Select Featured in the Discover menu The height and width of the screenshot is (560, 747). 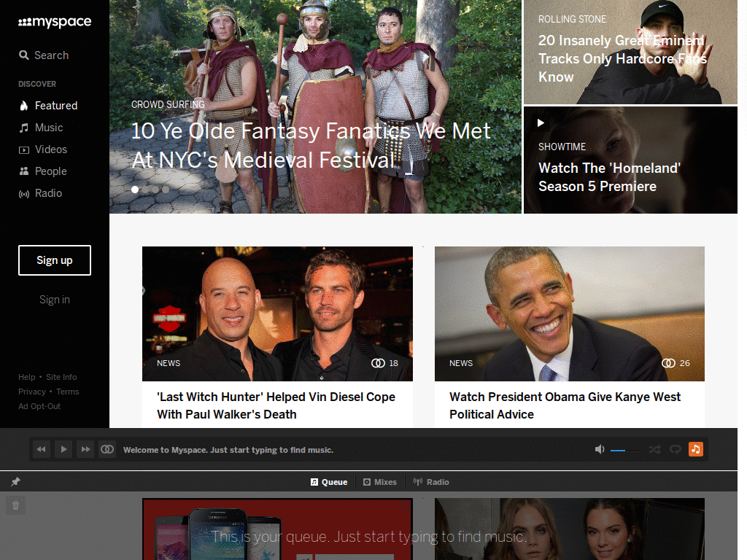48,106
